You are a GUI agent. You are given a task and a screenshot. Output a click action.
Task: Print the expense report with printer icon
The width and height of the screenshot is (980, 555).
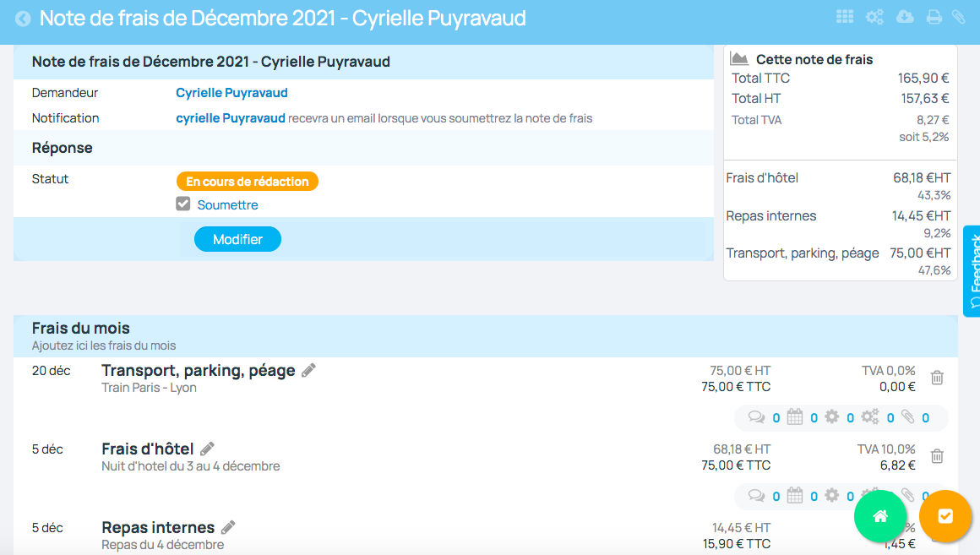click(x=934, y=17)
